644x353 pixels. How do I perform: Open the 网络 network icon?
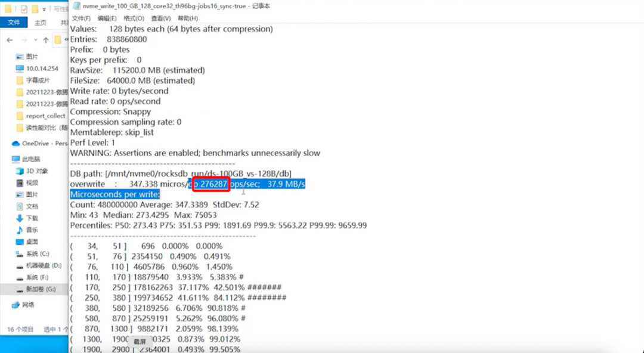pos(16,305)
